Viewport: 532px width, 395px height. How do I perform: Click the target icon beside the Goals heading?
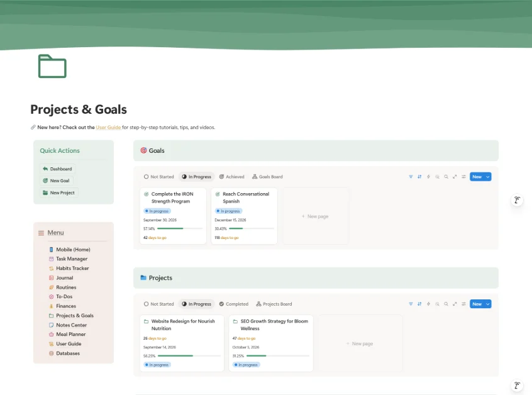coord(143,150)
